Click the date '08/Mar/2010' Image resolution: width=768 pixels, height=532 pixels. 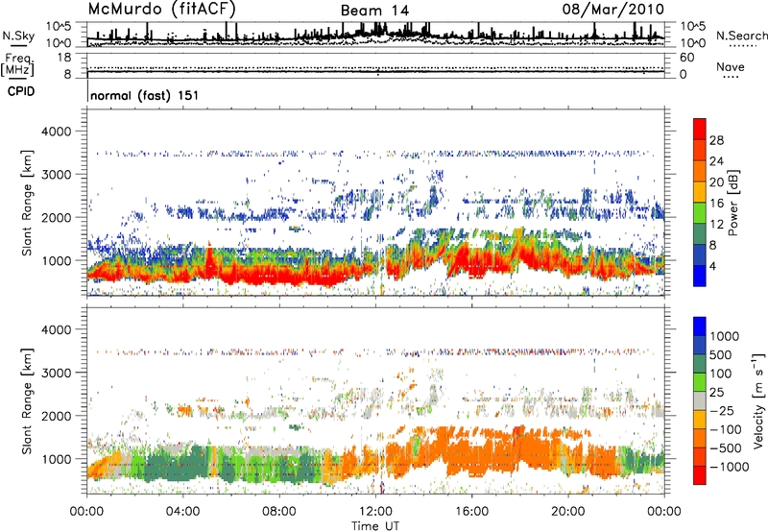(613, 10)
